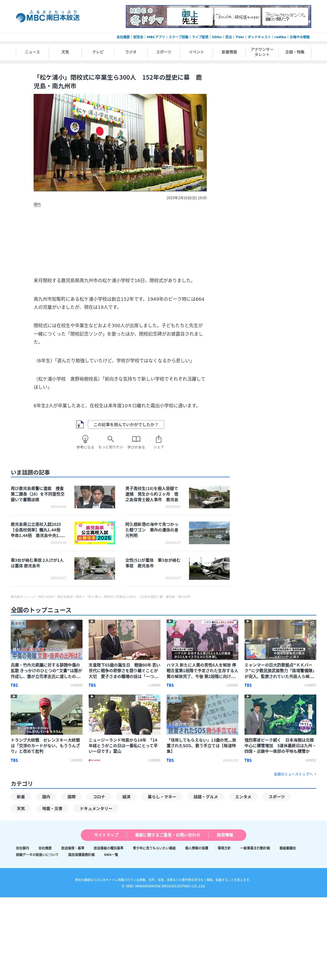Click the 放送倫理・基準 footer link
327x980 pixels.
[72, 848]
